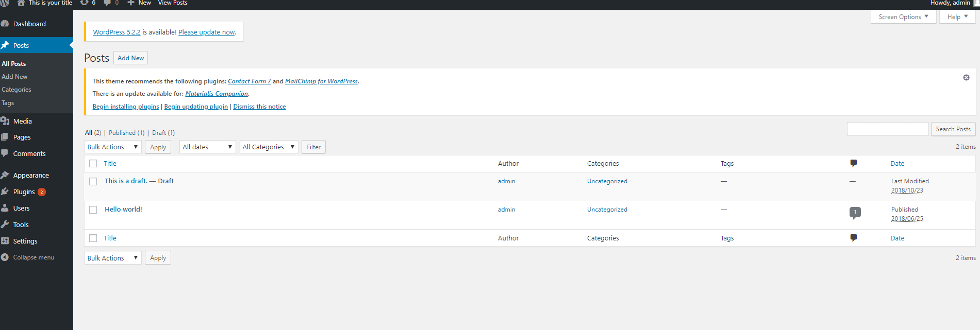Open the WordPress 5.2.2 link
980x330 pixels.
[x=117, y=32]
